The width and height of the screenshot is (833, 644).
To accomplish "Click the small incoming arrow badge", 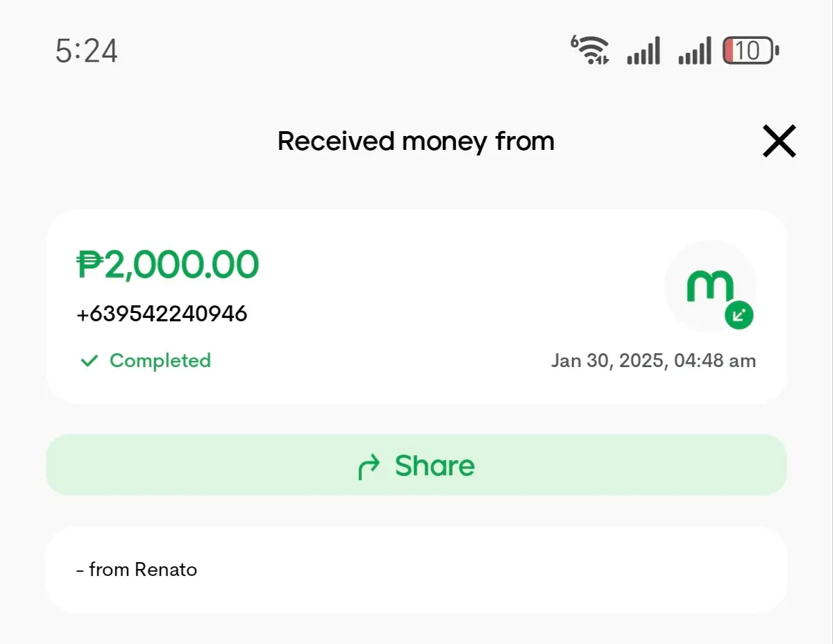I will pyautogui.click(x=739, y=315).
